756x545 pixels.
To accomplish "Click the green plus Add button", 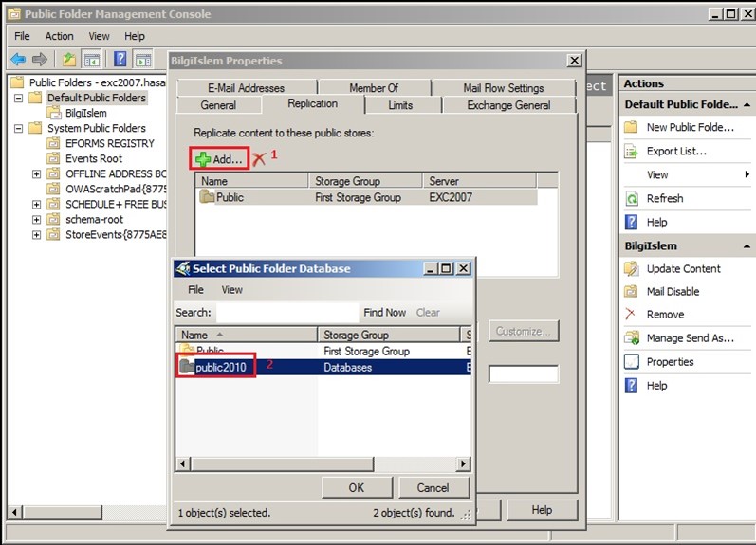I will [x=220, y=159].
